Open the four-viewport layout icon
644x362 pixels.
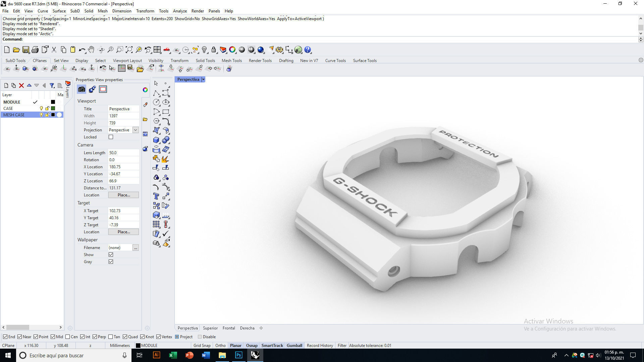[157, 50]
